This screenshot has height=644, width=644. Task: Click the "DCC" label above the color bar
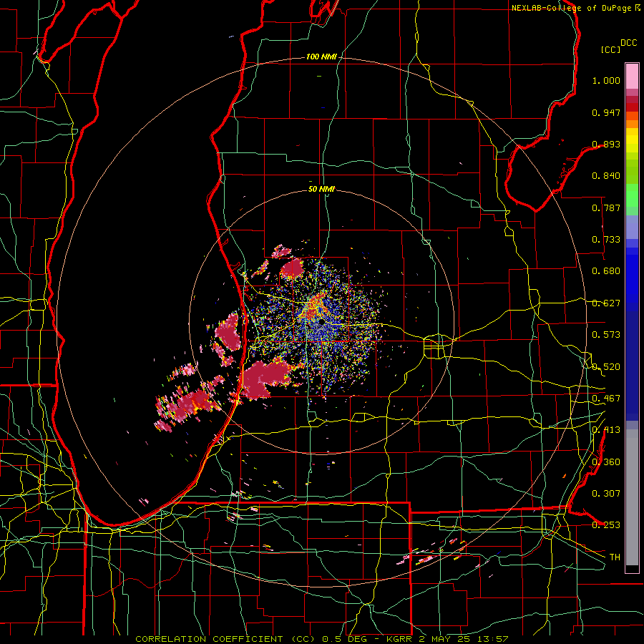[628, 43]
